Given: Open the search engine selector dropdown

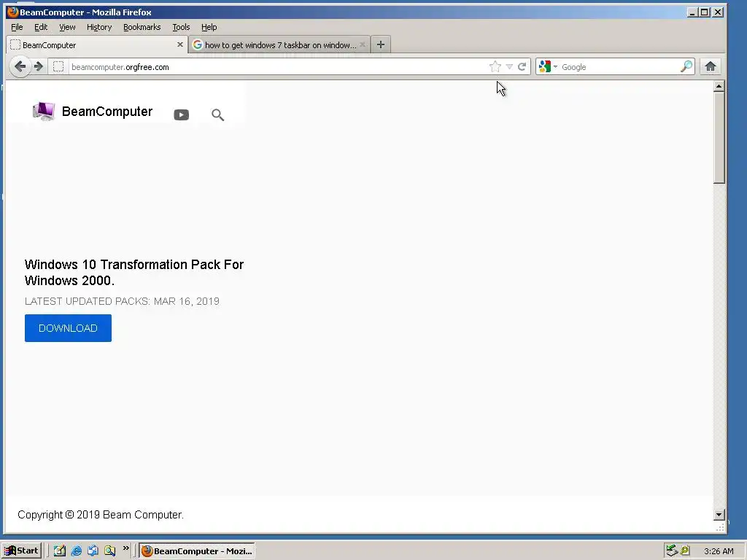Looking at the screenshot, I should 548,66.
